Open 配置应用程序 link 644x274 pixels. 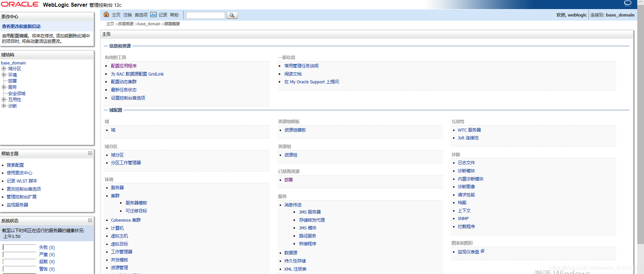point(124,66)
